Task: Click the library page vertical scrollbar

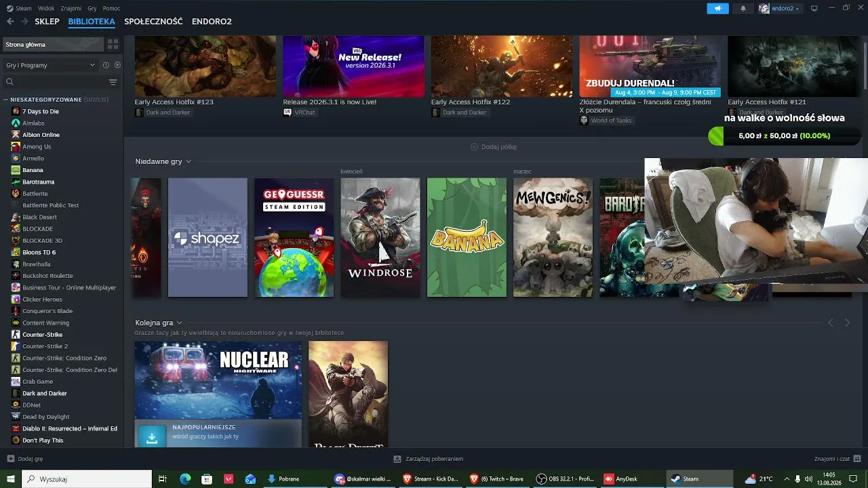Action: pos(865,62)
